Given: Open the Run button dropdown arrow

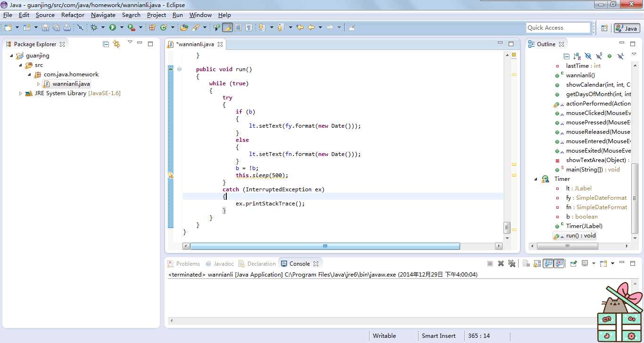Looking at the screenshot, I should point(122,28).
